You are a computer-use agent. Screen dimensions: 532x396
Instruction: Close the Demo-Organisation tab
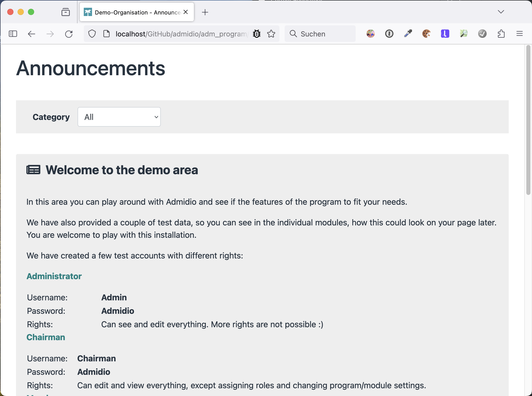[186, 12]
